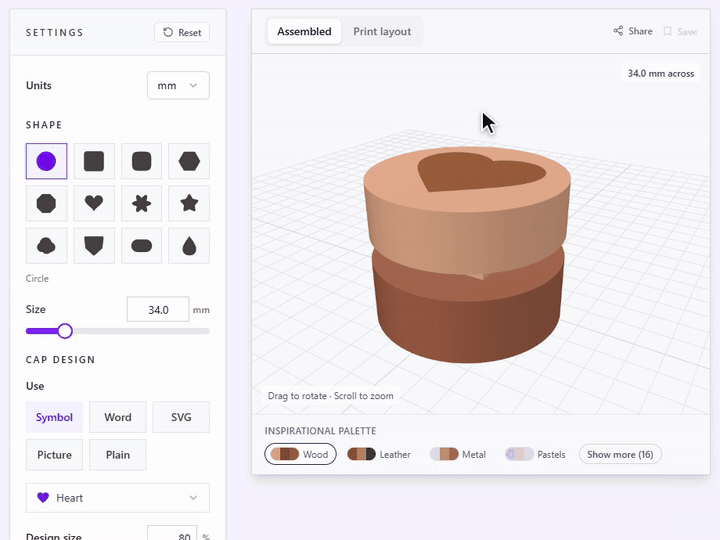Choose Picture as cap design
Viewport: 720px width, 540px height.
tap(54, 455)
